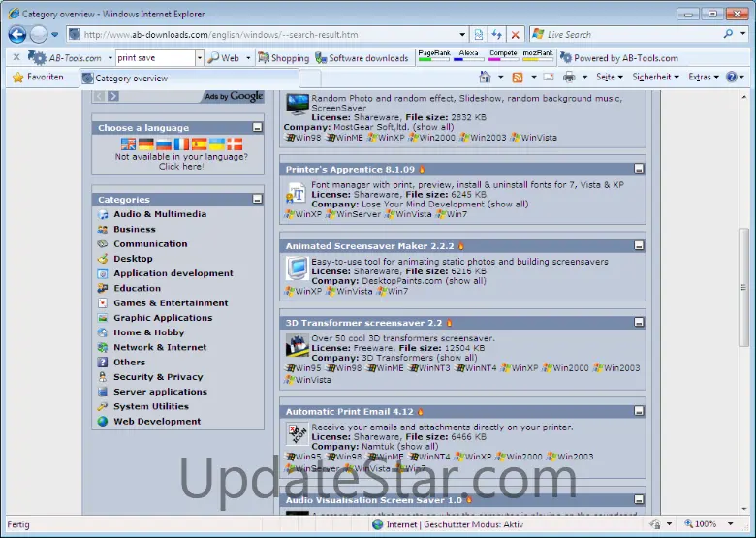Image resolution: width=756 pixels, height=538 pixels.
Task: Click Powered by AB-Tools.com link
Action: tap(619, 58)
